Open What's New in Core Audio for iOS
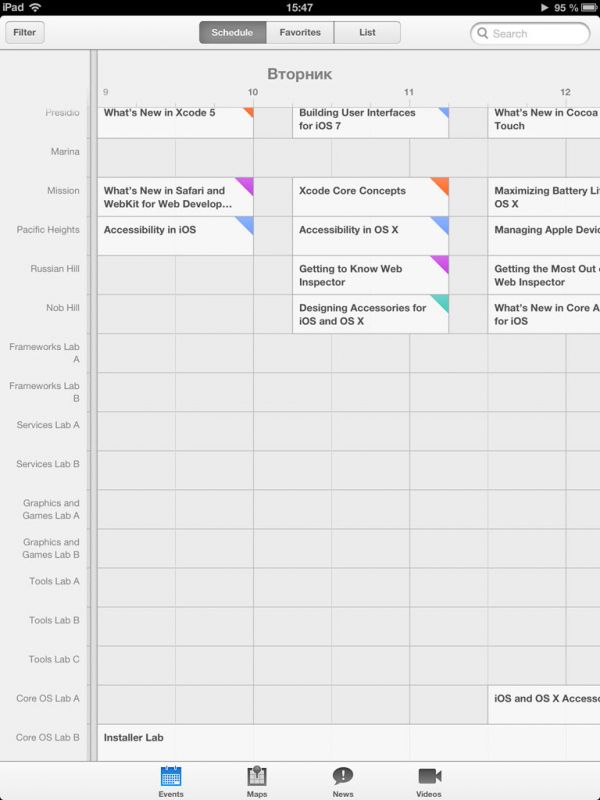 544,314
